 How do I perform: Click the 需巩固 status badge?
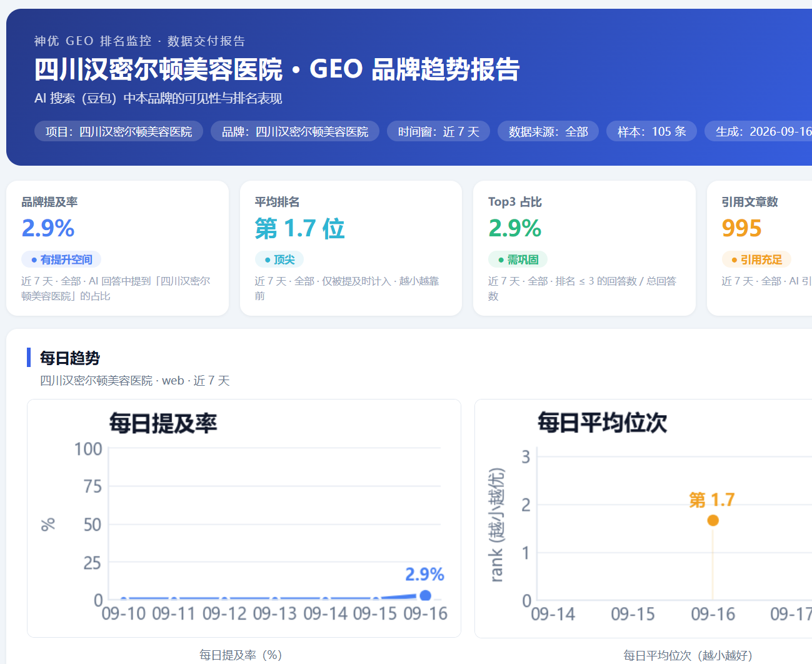coord(518,259)
